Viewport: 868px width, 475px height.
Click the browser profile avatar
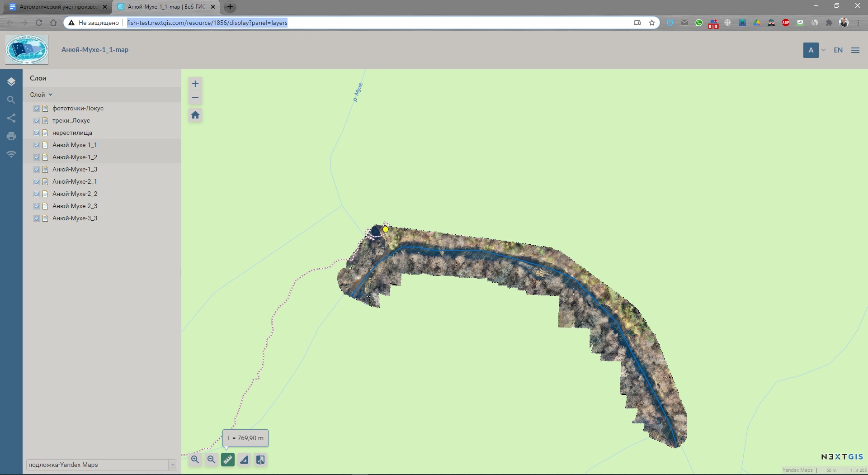point(844,23)
